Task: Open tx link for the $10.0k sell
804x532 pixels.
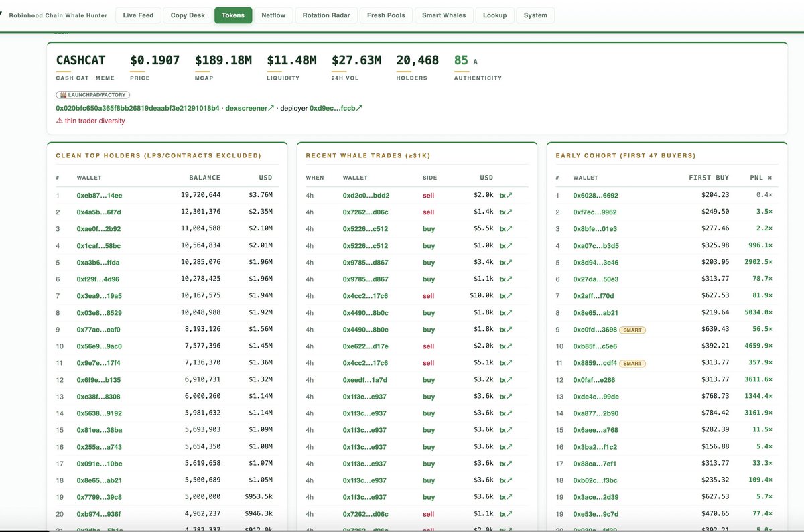Action: 506,296
